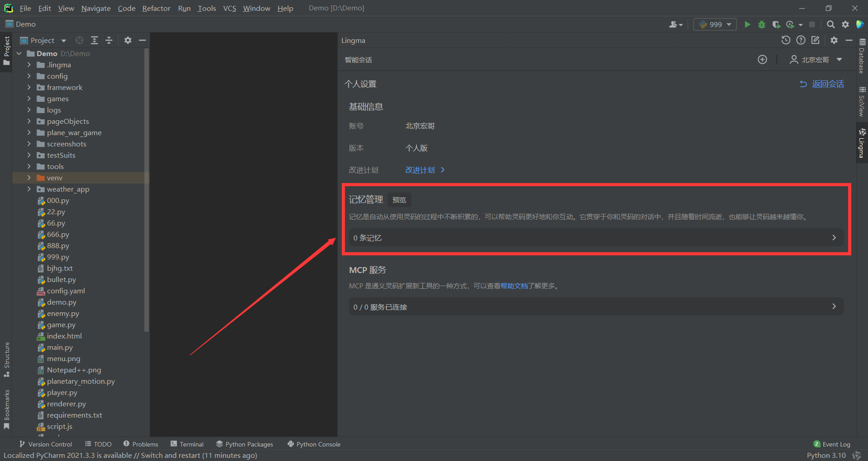Open Lingma chat history icon
Viewport: 868px width, 461px height.
coord(786,40)
